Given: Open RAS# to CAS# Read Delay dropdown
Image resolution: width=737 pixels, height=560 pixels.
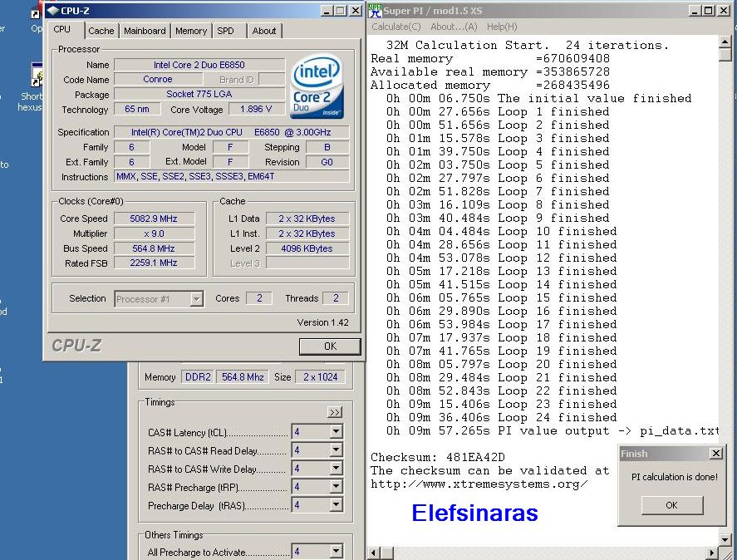Looking at the screenshot, I should (x=336, y=450).
